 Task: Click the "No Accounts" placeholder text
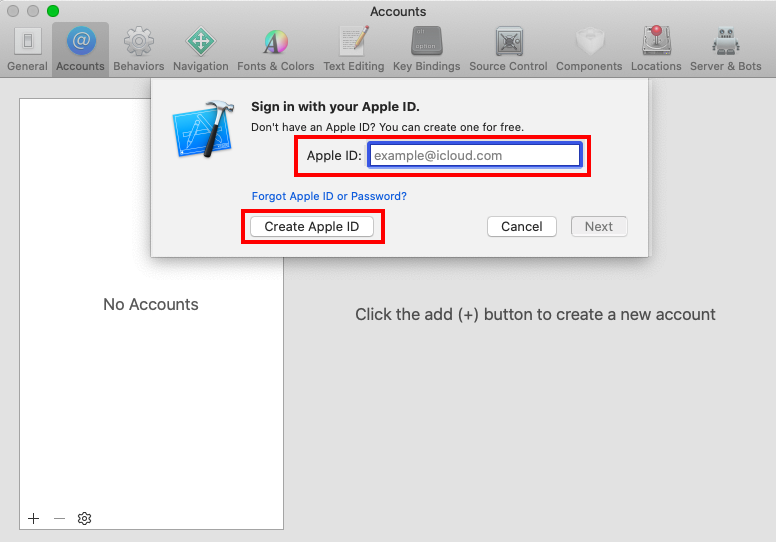click(x=151, y=304)
